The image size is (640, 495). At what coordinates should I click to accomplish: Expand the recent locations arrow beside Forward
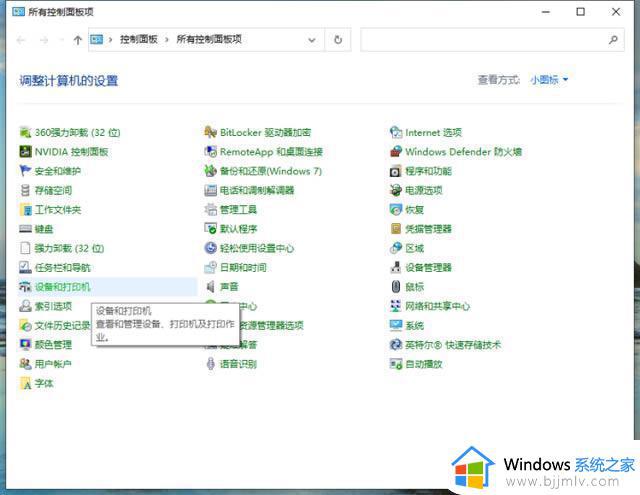62,40
